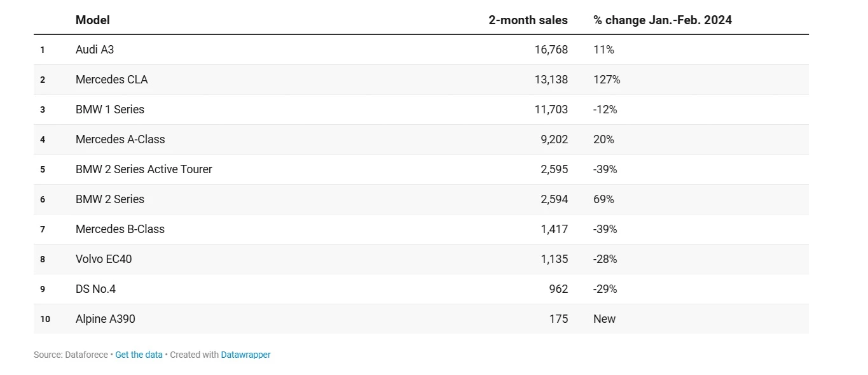Click the 9,202 sales value
The height and width of the screenshot is (375, 868).
pos(554,139)
